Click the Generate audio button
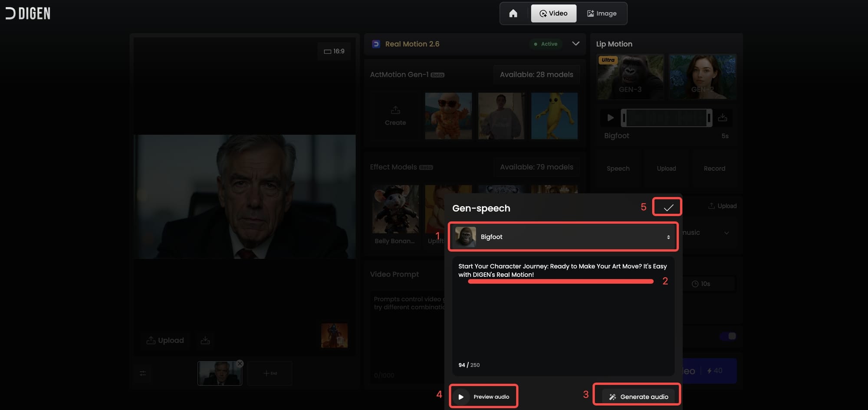Screen dimensions: 868x410 638,397
